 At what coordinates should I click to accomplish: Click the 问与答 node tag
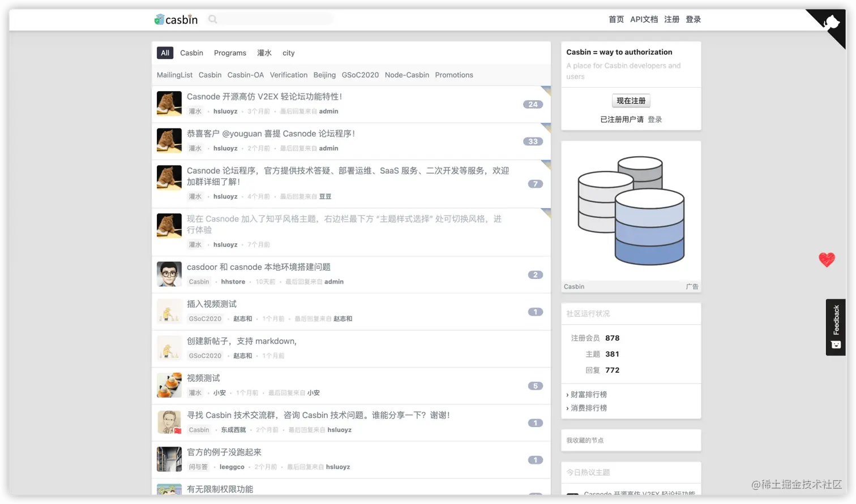(x=198, y=467)
